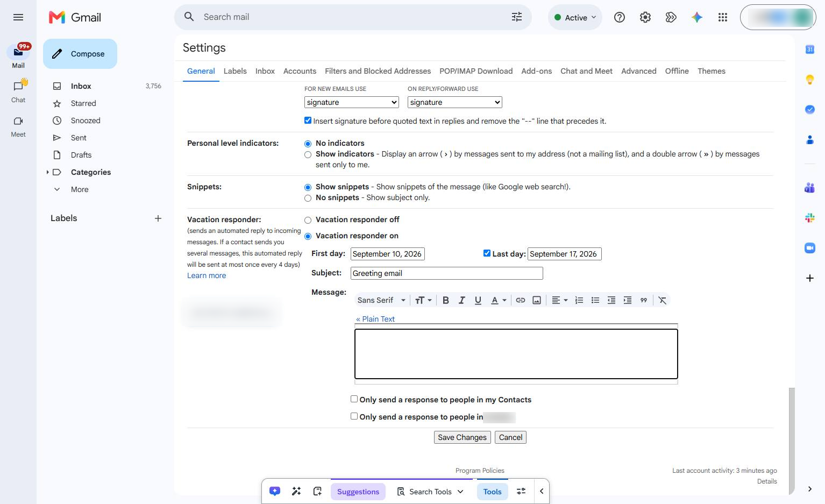The height and width of the screenshot is (504, 825).
Task: Show search options filter icon
Action: [517, 17]
